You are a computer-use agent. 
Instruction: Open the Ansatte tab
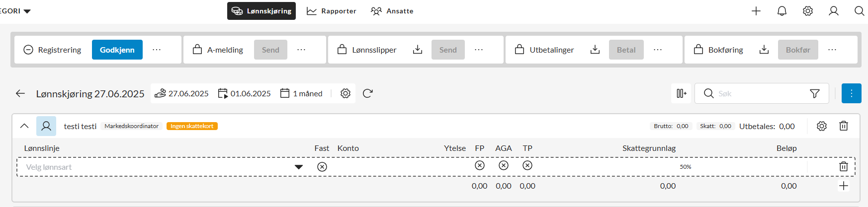(392, 11)
